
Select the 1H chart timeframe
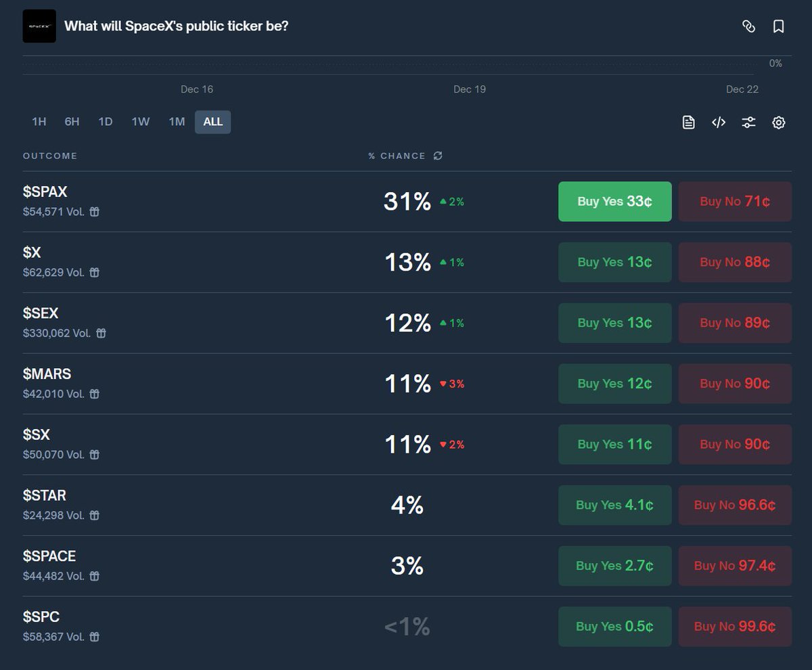click(39, 122)
